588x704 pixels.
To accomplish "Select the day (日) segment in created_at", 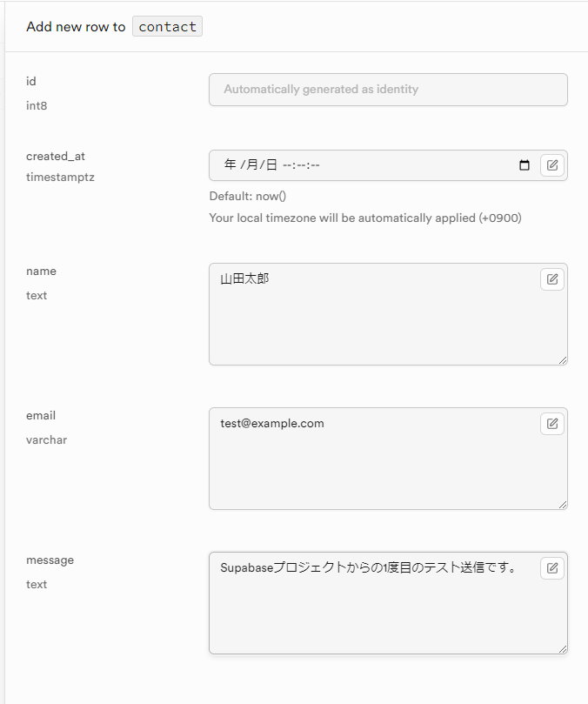I will [271, 165].
